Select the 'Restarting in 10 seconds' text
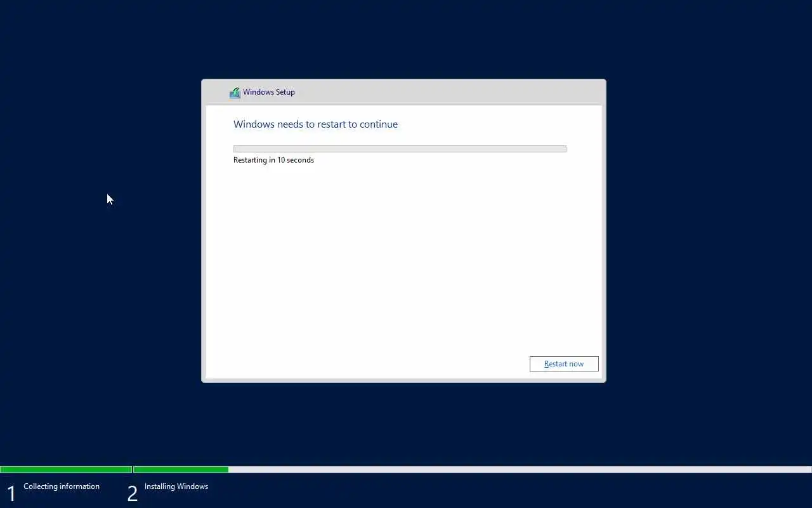The height and width of the screenshot is (508, 812). [x=273, y=160]
